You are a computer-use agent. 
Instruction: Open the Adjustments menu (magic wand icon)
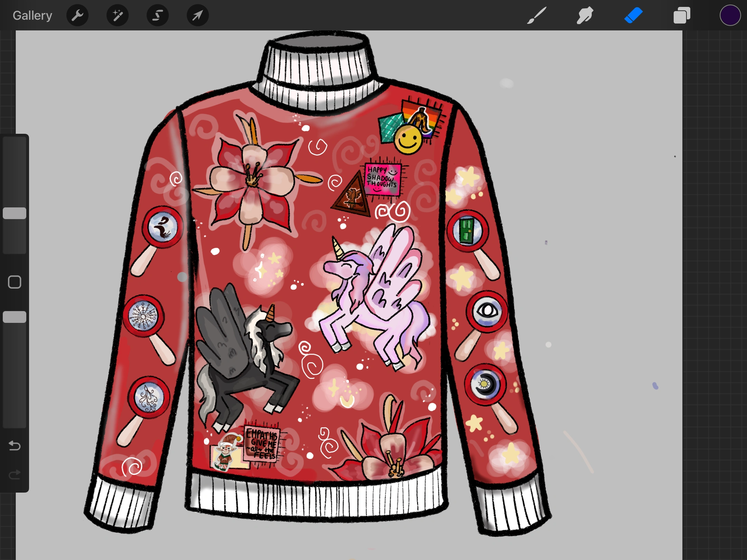[118, 15]
